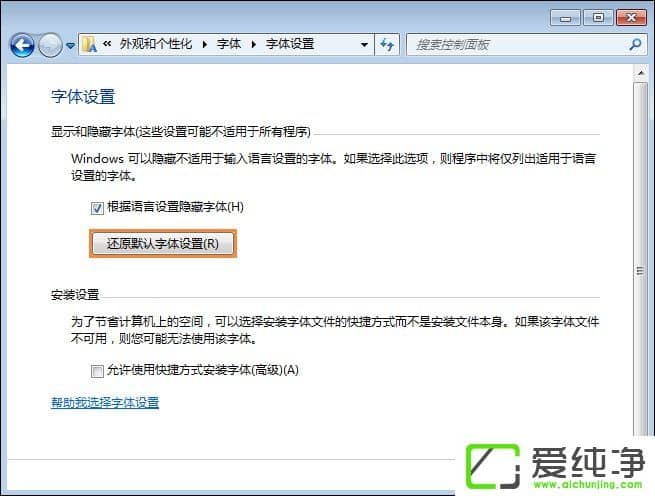Click the scrollbar up arrow
Screen dimensions: 655x496
pos(641,73)
